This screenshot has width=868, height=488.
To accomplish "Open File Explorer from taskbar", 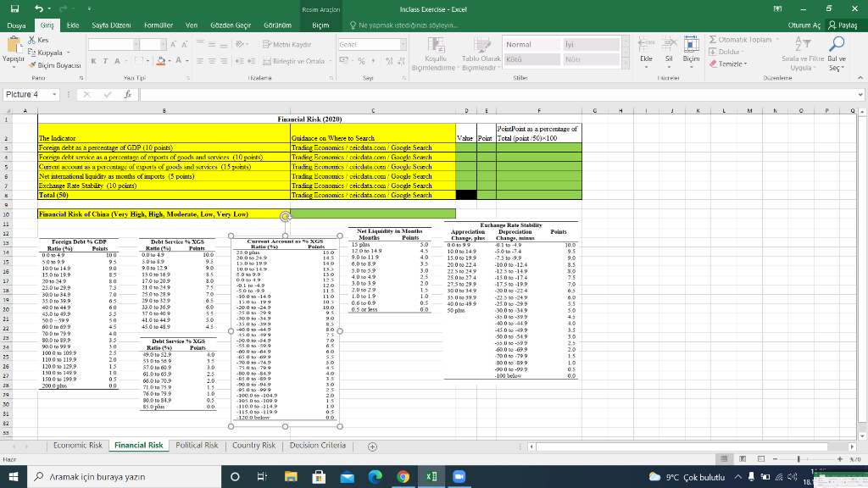I will point(291,476).
